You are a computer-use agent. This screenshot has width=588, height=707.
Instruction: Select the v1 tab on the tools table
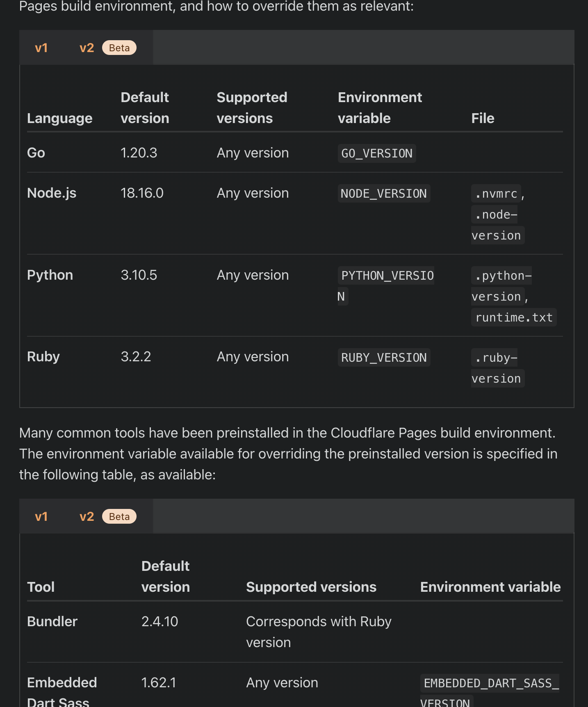pos(41,516)
